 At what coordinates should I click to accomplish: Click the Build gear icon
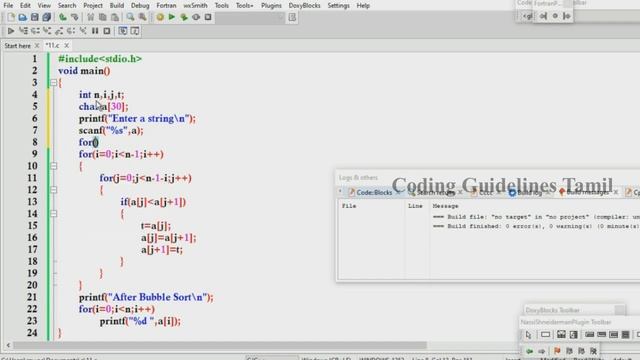tap(160, 17)
